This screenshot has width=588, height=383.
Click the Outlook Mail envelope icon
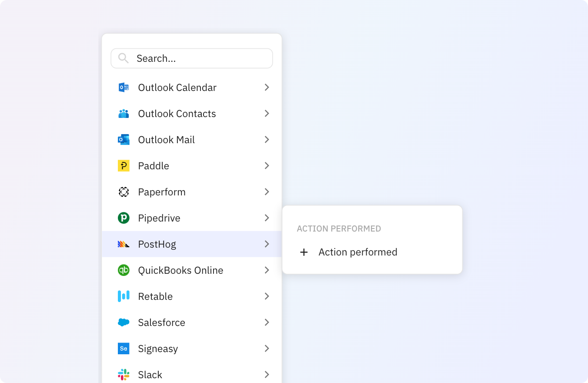point(124,140)
